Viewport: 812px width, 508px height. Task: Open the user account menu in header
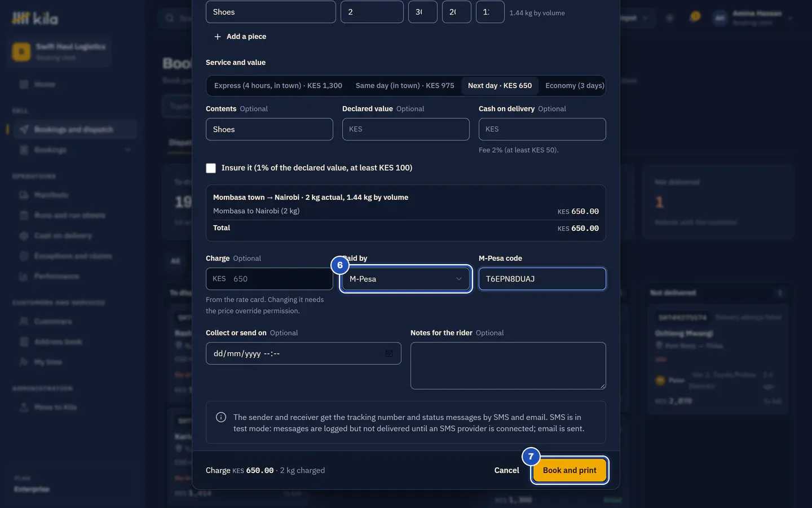[753, 17]
